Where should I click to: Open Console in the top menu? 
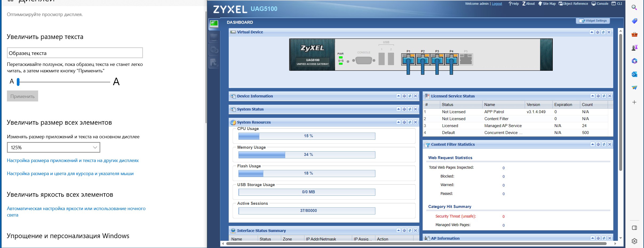coord(600,4)
